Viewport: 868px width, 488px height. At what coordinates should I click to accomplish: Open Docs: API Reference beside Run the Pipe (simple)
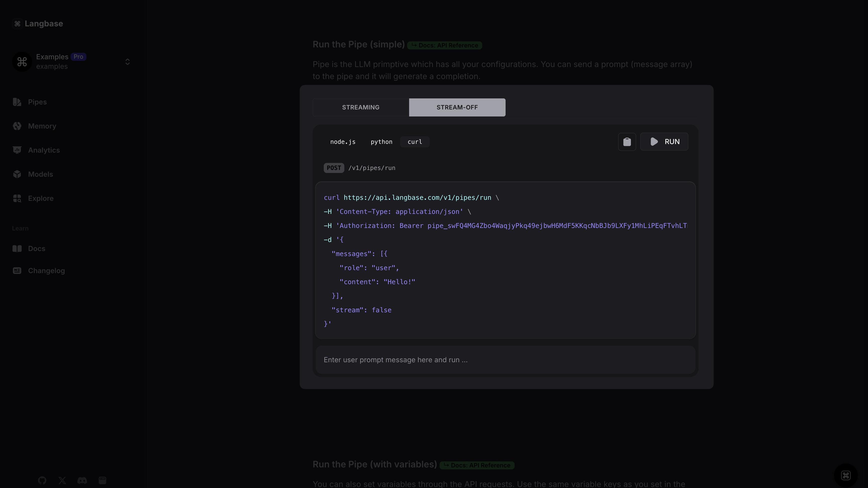(445, 45)
